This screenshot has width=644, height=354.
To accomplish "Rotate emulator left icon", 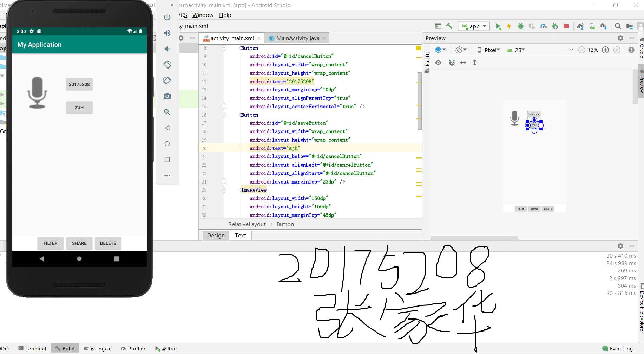I will coord(167,65).
